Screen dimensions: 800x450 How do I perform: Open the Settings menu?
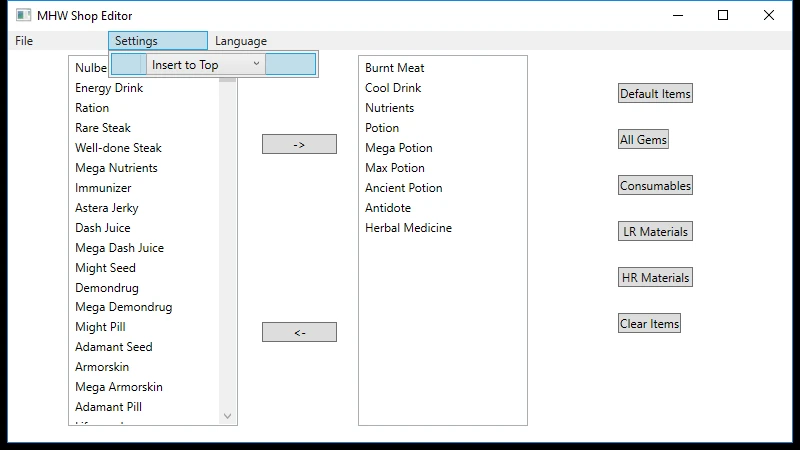[157, 41]
